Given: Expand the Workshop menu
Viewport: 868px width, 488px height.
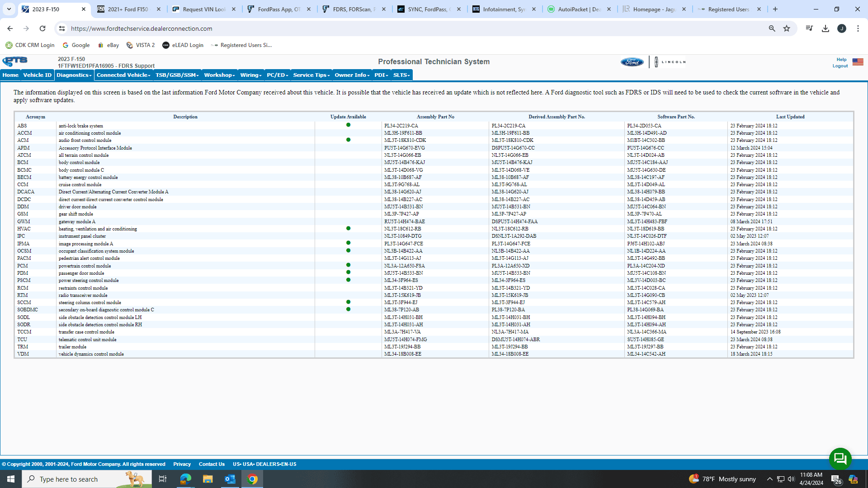Looking at the screenshot, I should [x=219, y=75].
